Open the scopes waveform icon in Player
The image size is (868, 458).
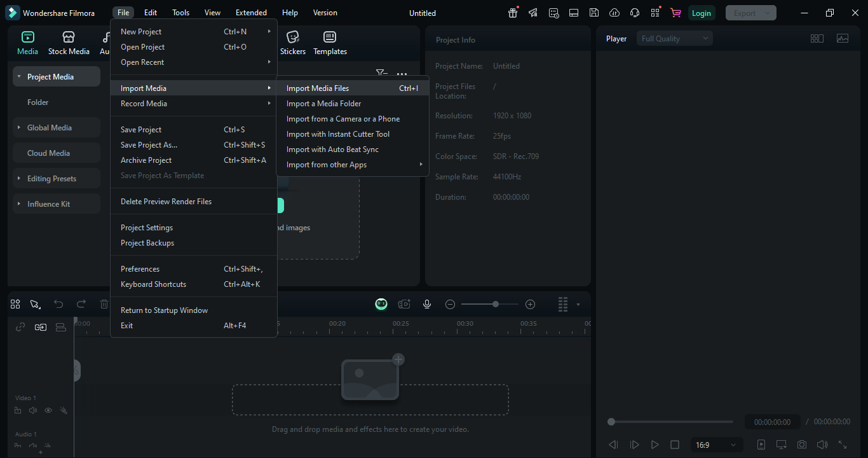(843, 39)
